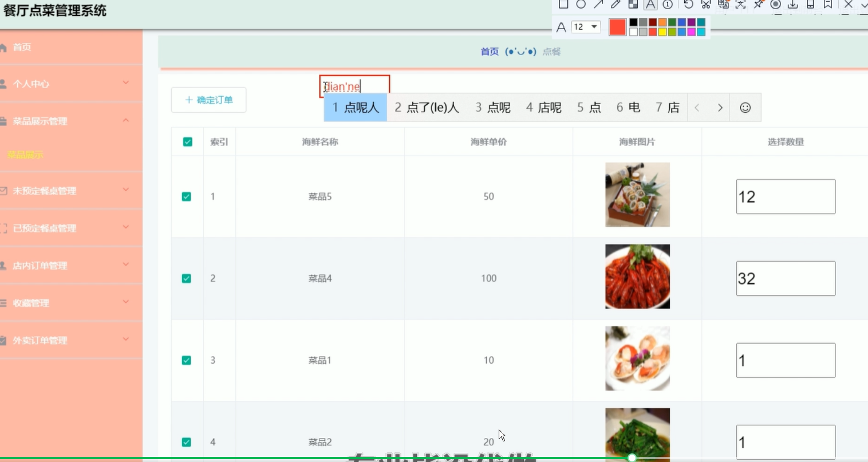
Task: Click quantity field showing 12 for 菜品5
Action: tap(786, 196)
